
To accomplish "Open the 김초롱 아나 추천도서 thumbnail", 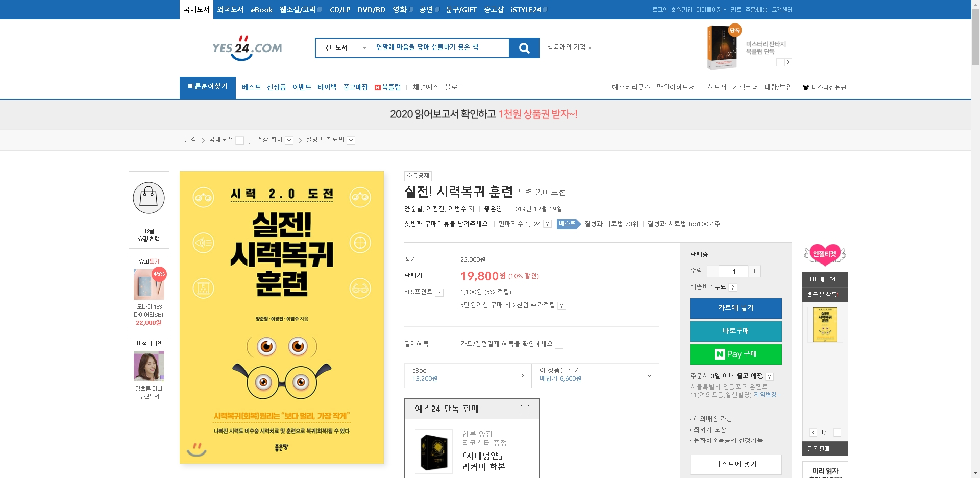I will click(149, 366).
